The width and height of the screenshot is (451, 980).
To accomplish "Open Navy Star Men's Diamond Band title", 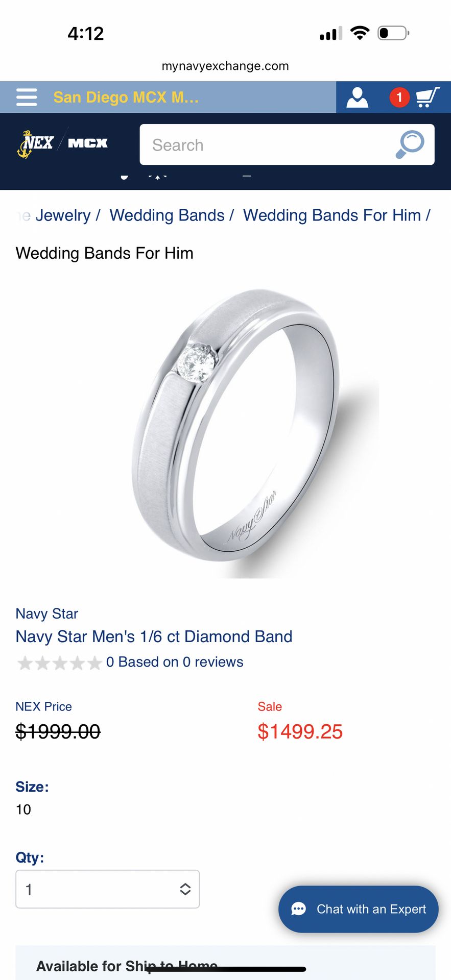I will [x=154, y=636].
